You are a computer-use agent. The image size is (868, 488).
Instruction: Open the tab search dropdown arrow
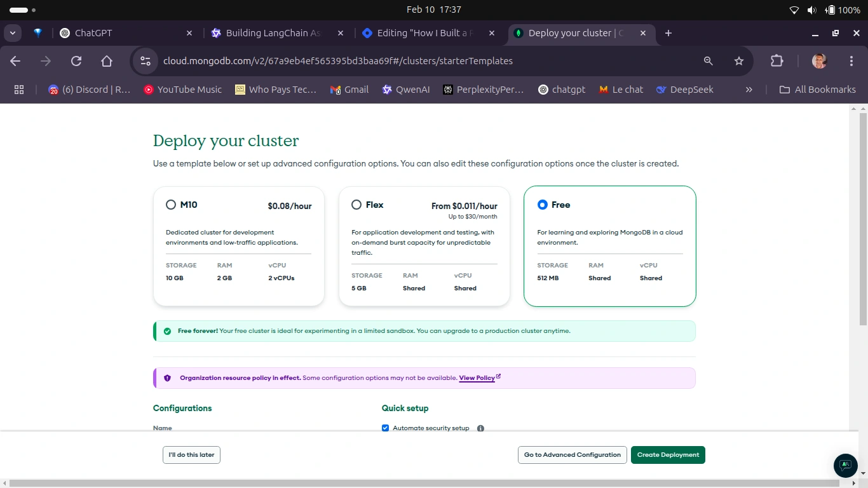coord(12,33)
